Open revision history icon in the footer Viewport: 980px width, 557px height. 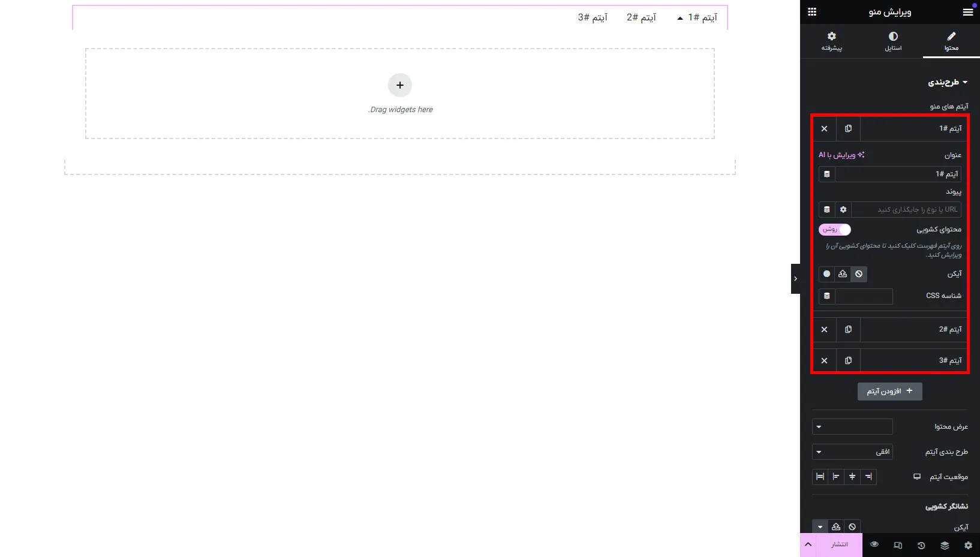click(x=921, y=545)
